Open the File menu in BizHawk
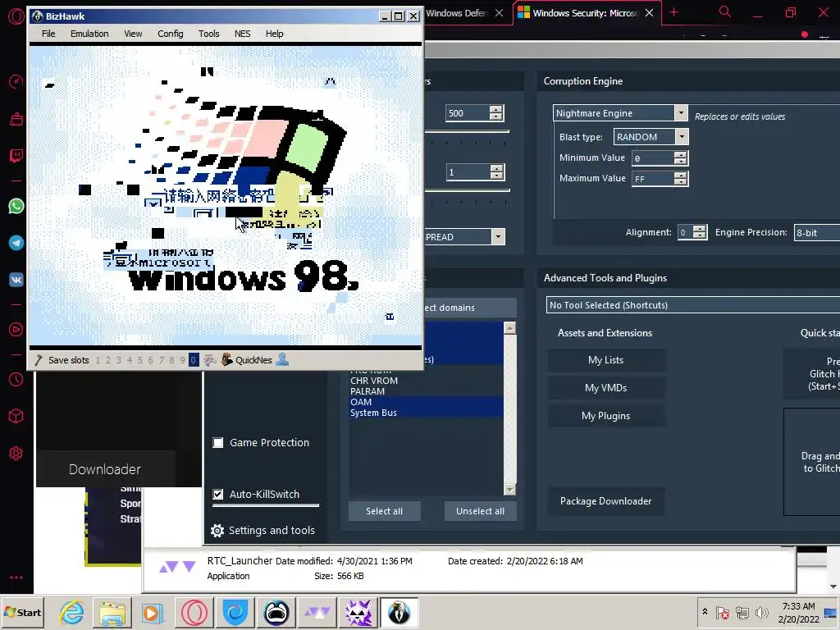840x630 pixels. pyautogui.click(x=48, y=34)
